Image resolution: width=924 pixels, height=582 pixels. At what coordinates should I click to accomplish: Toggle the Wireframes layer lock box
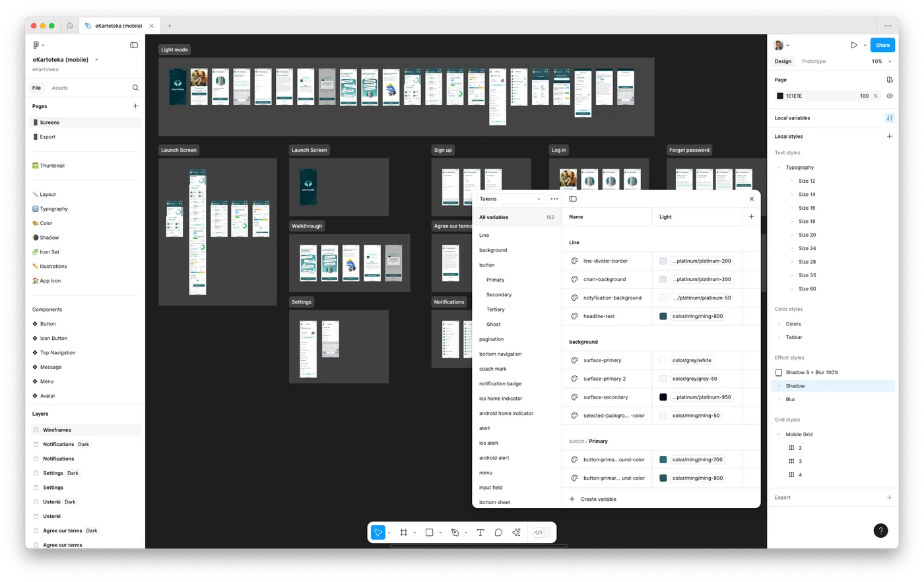click(x=36, y=430)
